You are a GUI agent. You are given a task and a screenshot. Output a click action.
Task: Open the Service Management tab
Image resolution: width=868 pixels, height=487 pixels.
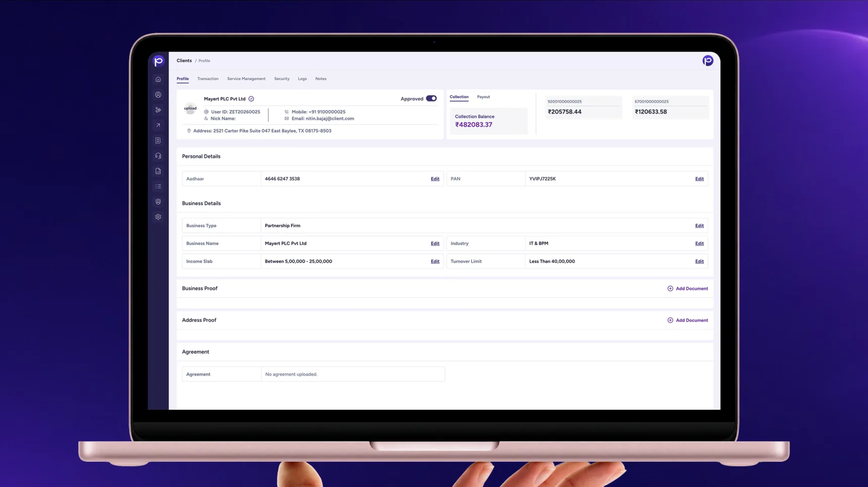(246, 79)
